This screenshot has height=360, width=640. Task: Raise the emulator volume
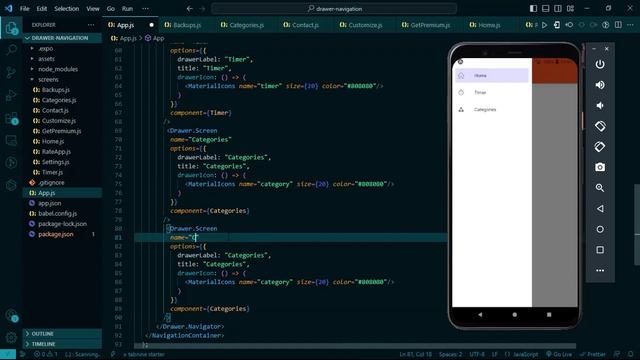(600, 85)
